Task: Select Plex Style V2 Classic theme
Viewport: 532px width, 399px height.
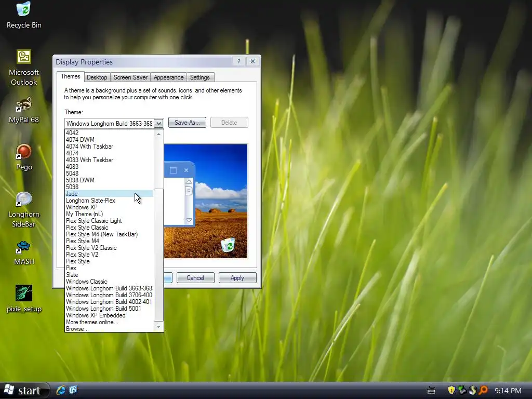Action: [109, 248]
